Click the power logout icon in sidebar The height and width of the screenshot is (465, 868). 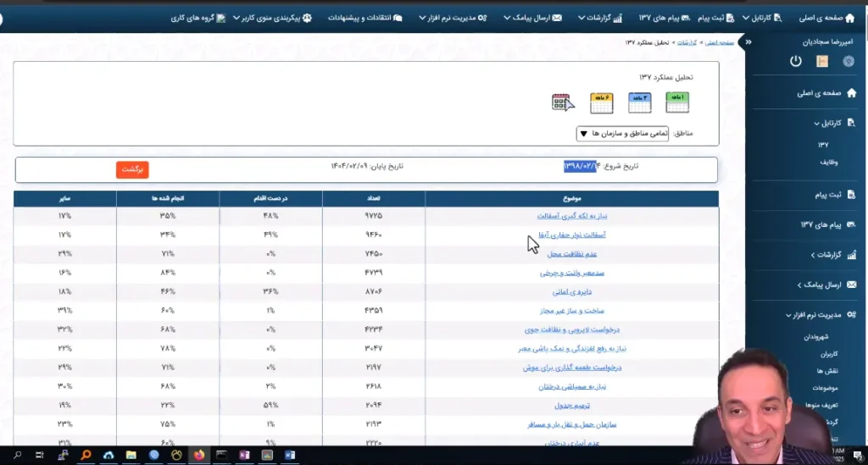pyautogui.click(x=795, y=61)
